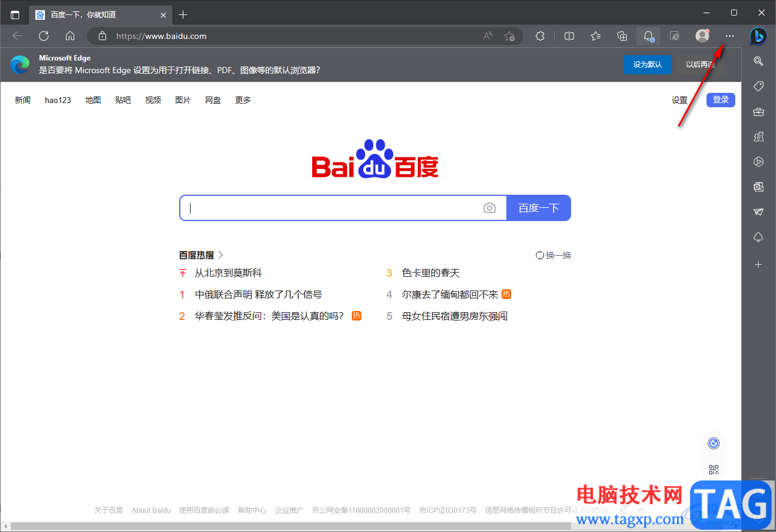776x532 pixels.
Task: Open the About Baidu footer link
Action: point(151,510)
